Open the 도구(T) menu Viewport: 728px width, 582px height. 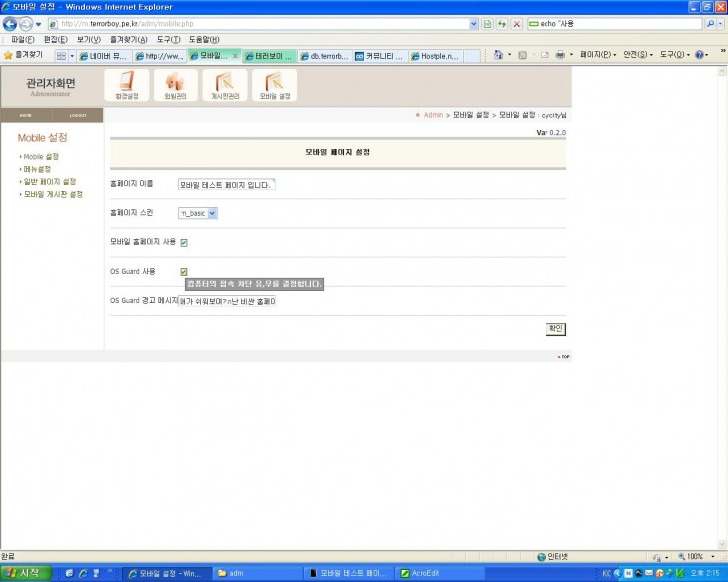click(x=168, y=40)
